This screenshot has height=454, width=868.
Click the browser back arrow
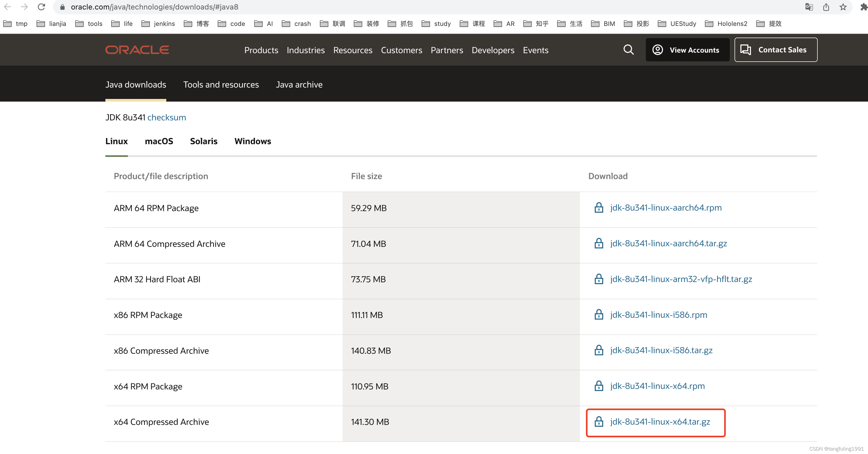(x=7, y=7)
